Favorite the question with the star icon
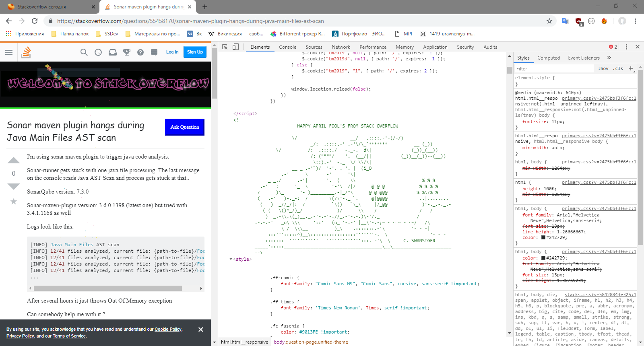 pyautogui.click(x=14, y=201)
